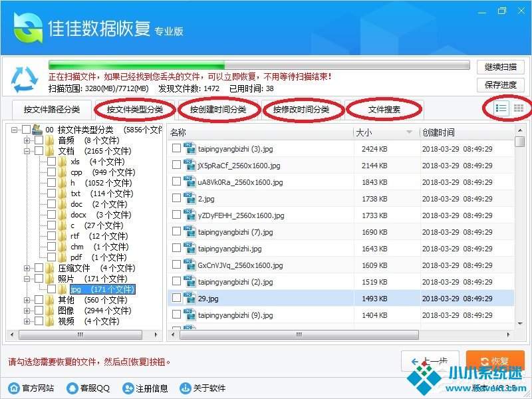Check the box for 2.jpg

[x=176, y=198]
